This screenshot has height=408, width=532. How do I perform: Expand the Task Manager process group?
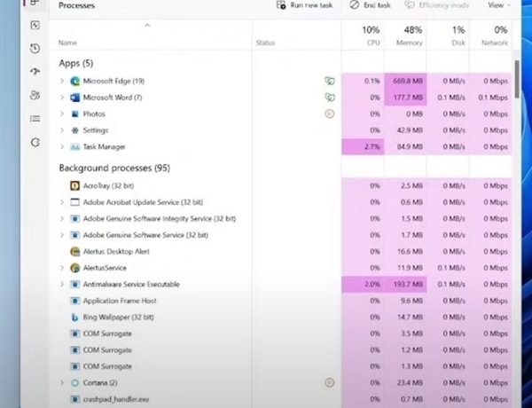click(x=62, y=147)
